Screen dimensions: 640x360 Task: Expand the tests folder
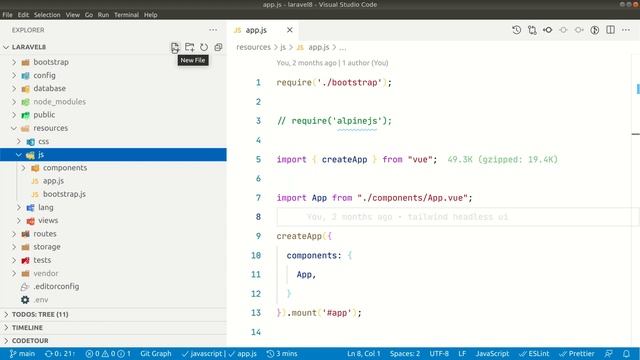[113, 260]
